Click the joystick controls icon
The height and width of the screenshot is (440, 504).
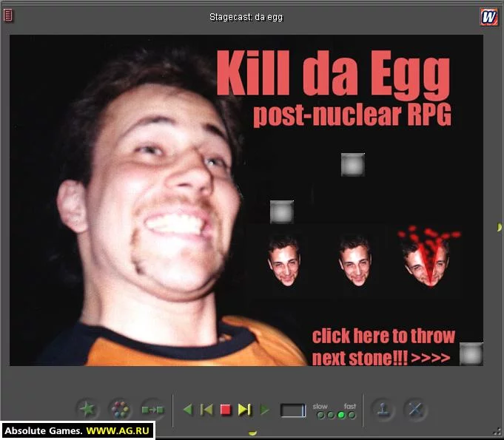click(x=383, y=410)
